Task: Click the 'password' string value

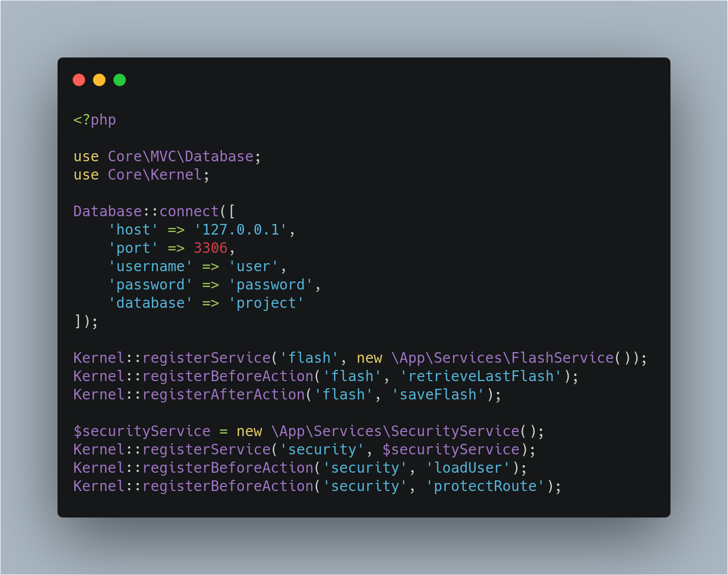Action: pos(271,285)
